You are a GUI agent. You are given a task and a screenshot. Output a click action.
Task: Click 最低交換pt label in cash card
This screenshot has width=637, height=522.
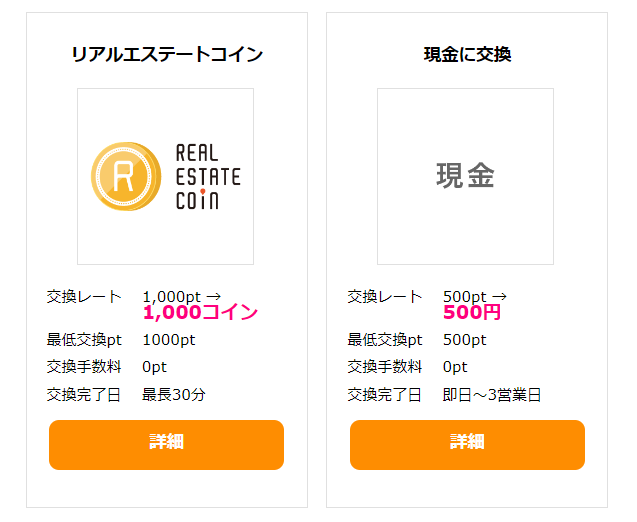[385, 340]
